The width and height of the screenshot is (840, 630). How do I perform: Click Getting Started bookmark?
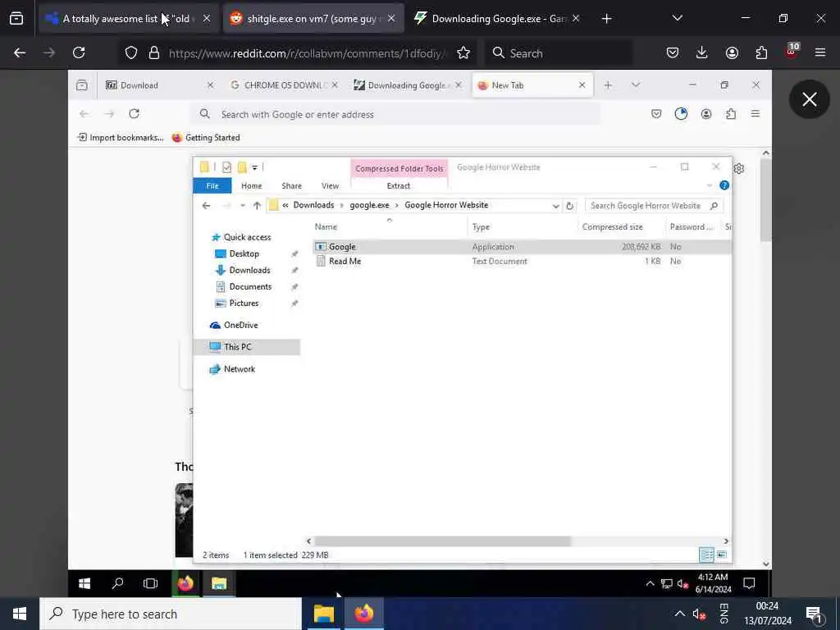[x=206, y=138]
